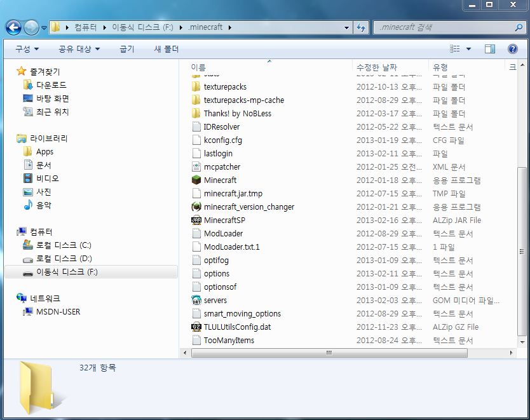Select 바탕 화면 in the navigation pane
The width and height of the screenshot is (530, 420).
[53, 98]
